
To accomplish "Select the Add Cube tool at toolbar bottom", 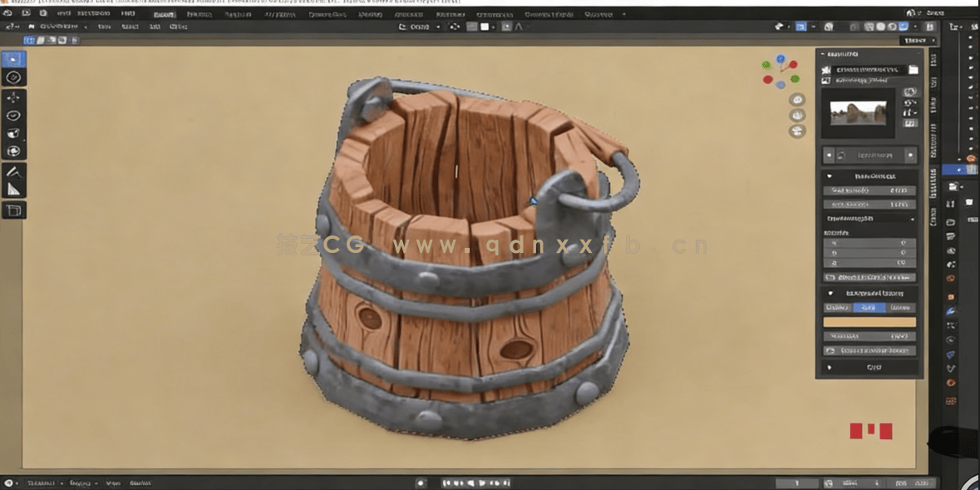I will (x=12, y=210).
